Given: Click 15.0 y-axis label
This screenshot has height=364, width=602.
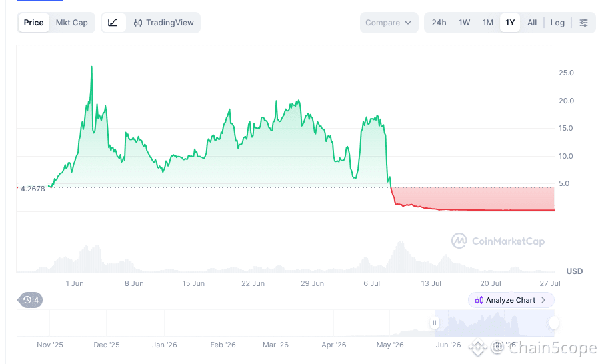Looking at the screenshot, I should point(565,128).
